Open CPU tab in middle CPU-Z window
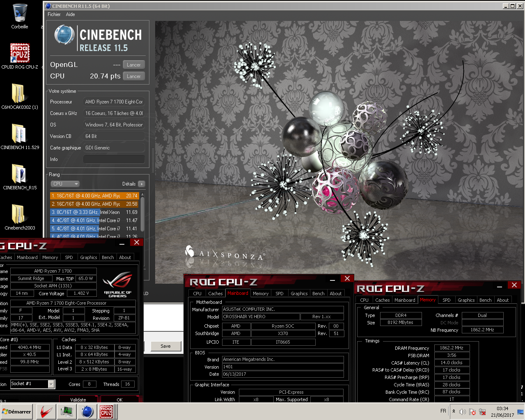525x420 pixels. click(197, 294)
